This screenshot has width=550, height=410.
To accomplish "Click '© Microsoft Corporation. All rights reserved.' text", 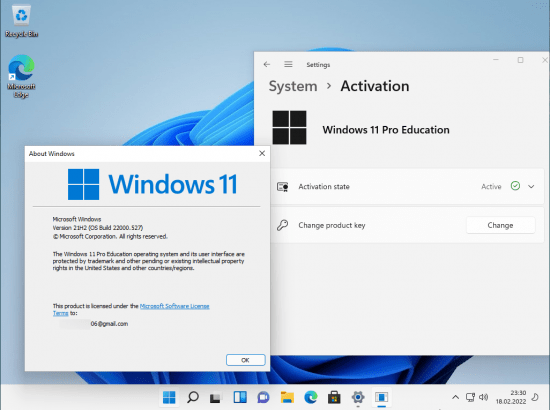I will tap(110, 236).
